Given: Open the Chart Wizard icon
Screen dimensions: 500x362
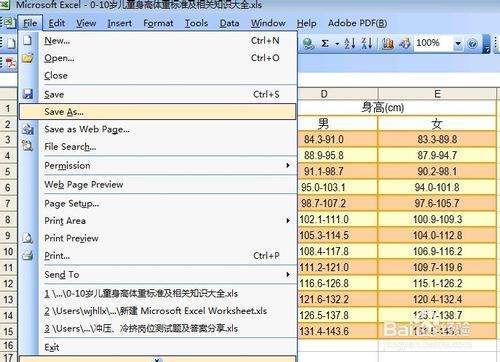Looking at the screenshot, I should 387,43.
